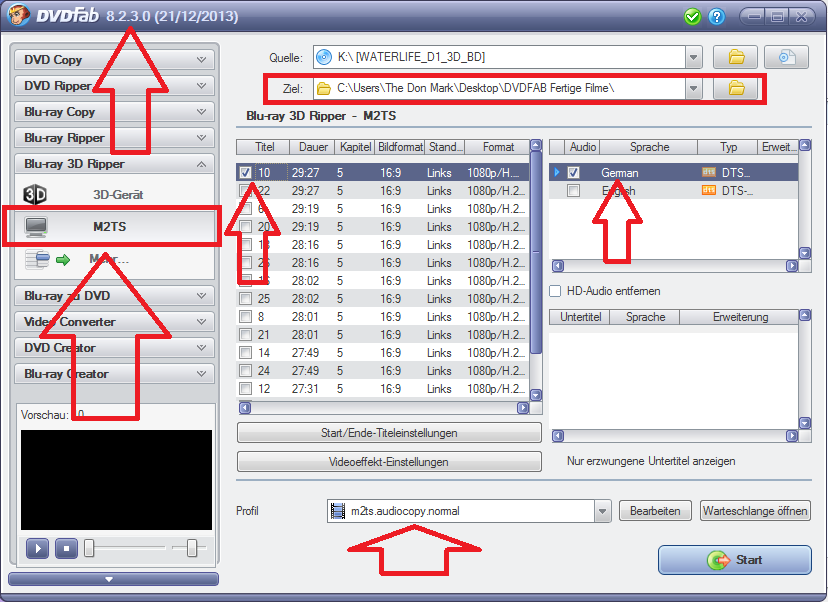The width and height of the screenshot is (828, 602).
Task: Open the blue help question mark icon
Action: pyautogui.click(x=717, y=17)
